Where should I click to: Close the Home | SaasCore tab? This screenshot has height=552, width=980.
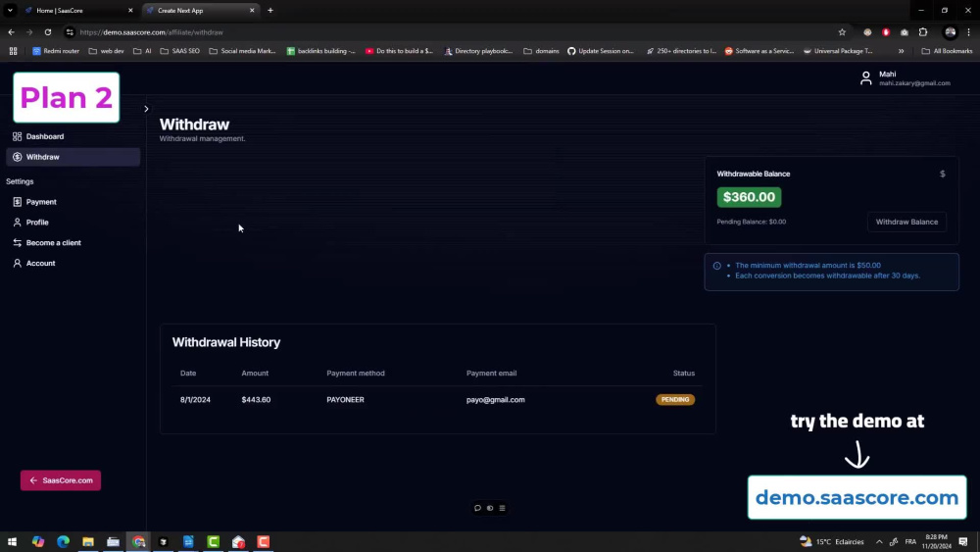(x=130, y=11)
